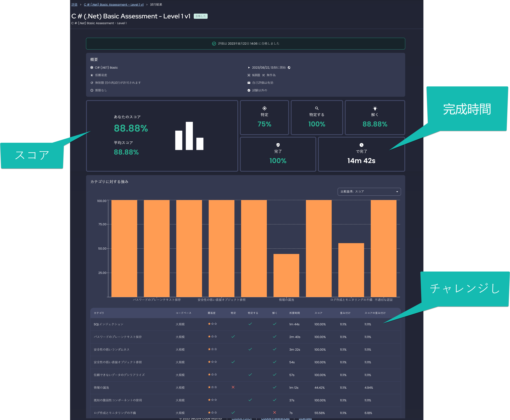510x420 pixels.
Task: Click the あなたのスコア 88.88% value
Action: point(131,128)
